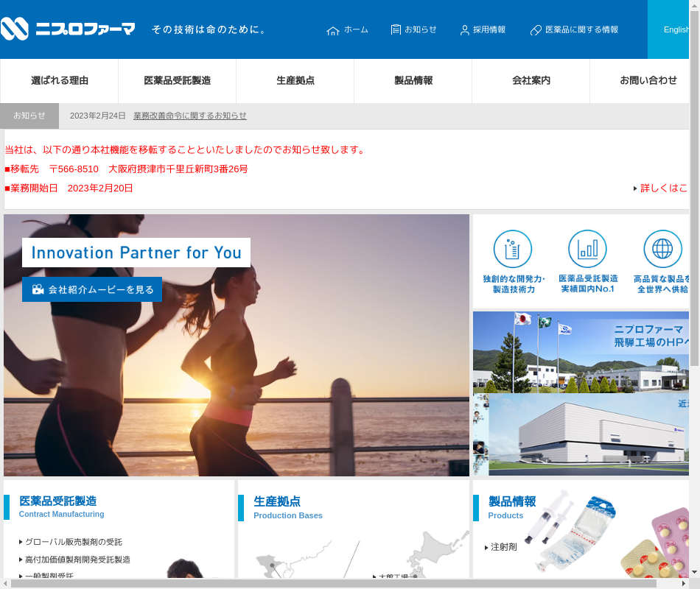Viewport: 700px width, 589px height.
Task: Open the 生産拠点 navigation menu
Action: [295, 81]
